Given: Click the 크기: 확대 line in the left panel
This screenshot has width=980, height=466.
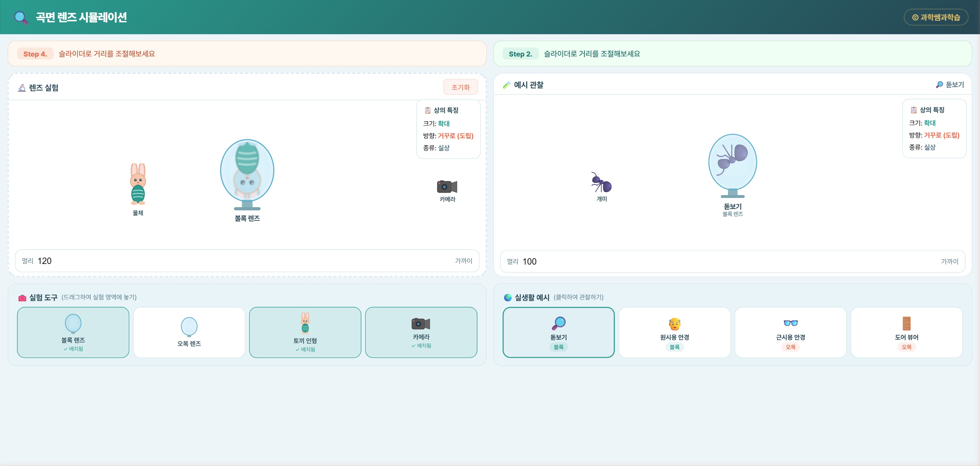Looking at the screenshot, I should point(436,123).
